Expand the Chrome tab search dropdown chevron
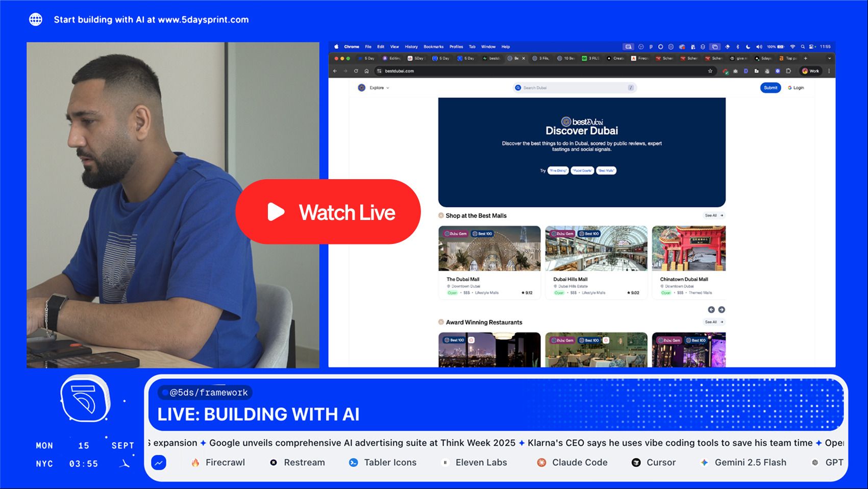 click(829, 58)
